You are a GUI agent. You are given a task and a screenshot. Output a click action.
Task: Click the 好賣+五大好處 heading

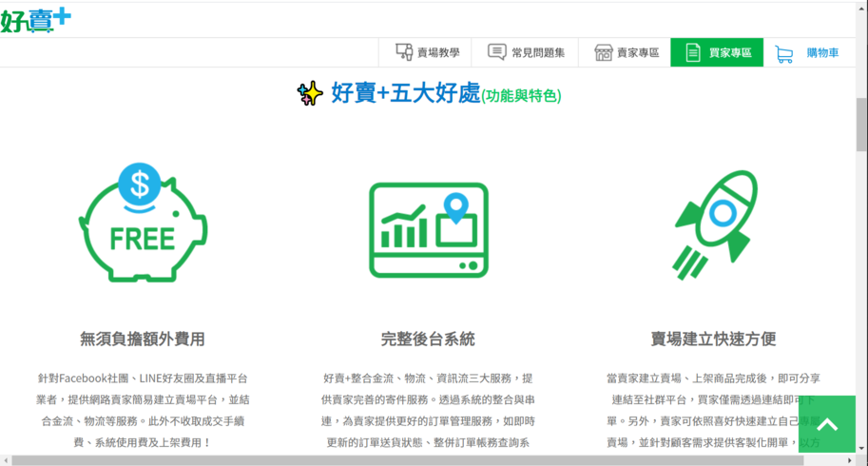pos(406,93)
